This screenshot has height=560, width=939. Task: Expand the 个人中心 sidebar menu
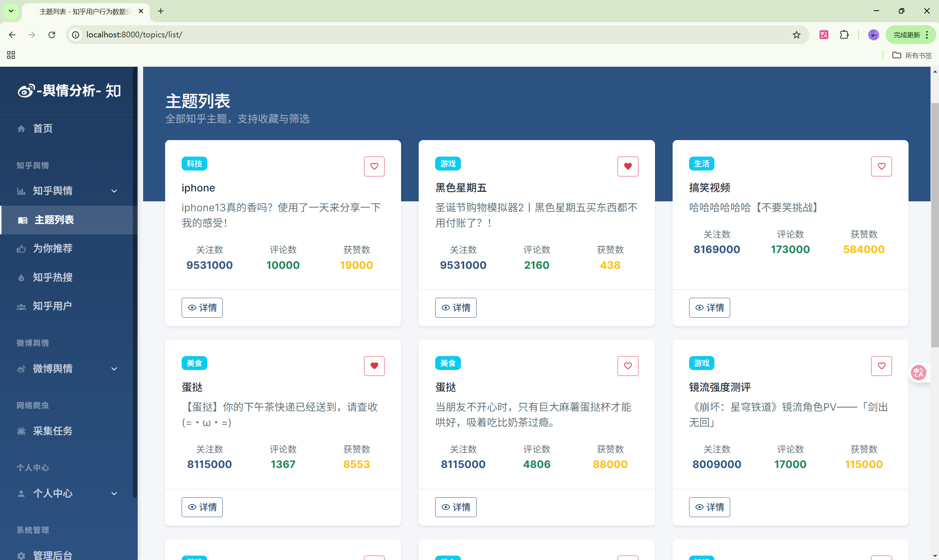click(114, 494)
